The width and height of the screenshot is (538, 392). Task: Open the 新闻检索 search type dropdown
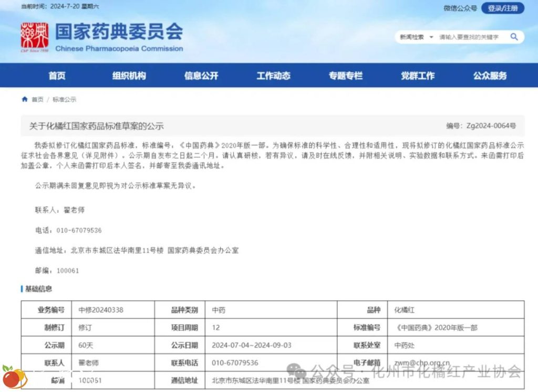416,37
